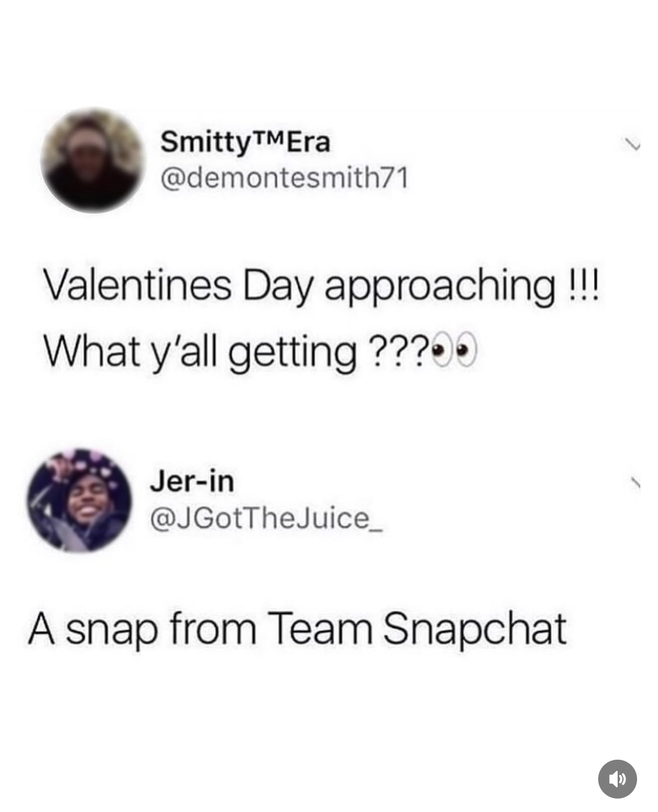Visit the SmittyTMEra display name
Viewport: 658px width, 812px height.
click(x=245, y=143)
